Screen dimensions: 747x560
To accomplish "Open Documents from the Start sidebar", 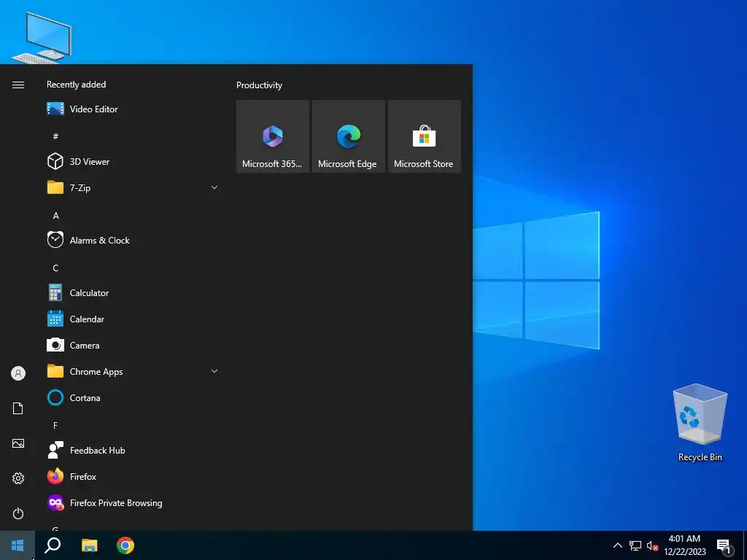I will tap(18, 408).
